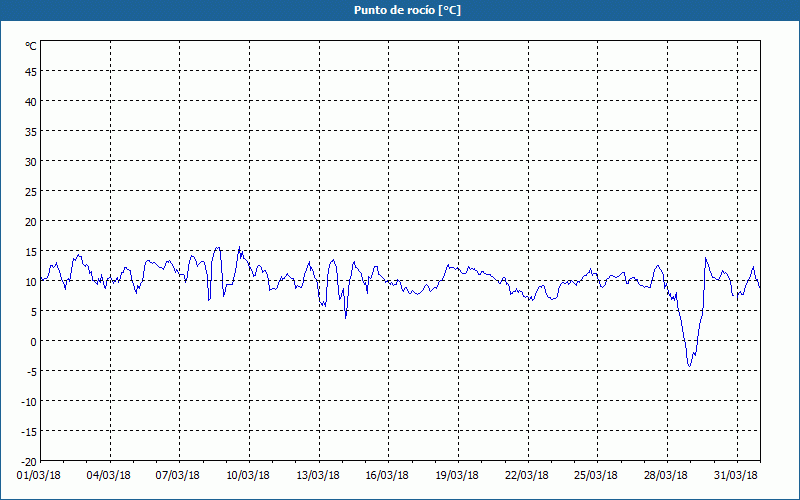The image size is (800, 500).
Task: Click the date label 10/03/18
Action: tap(248, 476)
